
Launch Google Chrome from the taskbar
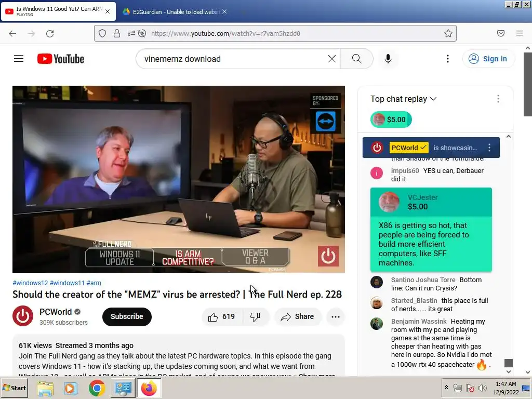(x=97, y=388)
